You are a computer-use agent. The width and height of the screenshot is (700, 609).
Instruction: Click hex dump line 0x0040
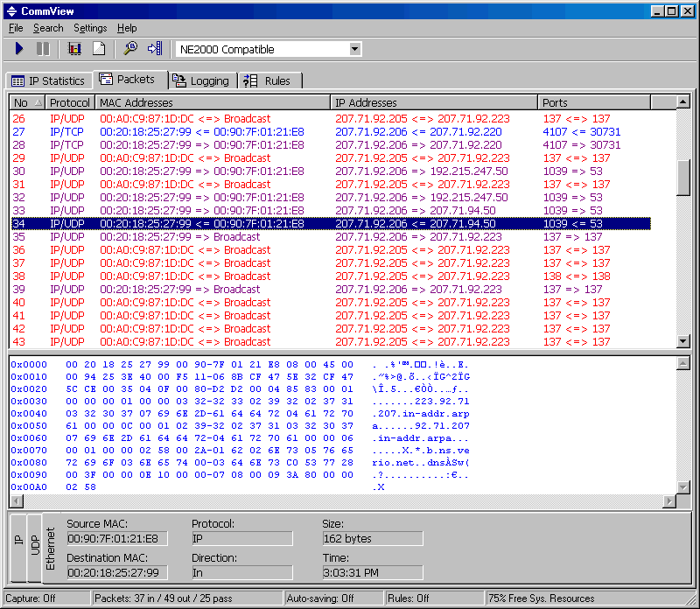coord(240,414)
